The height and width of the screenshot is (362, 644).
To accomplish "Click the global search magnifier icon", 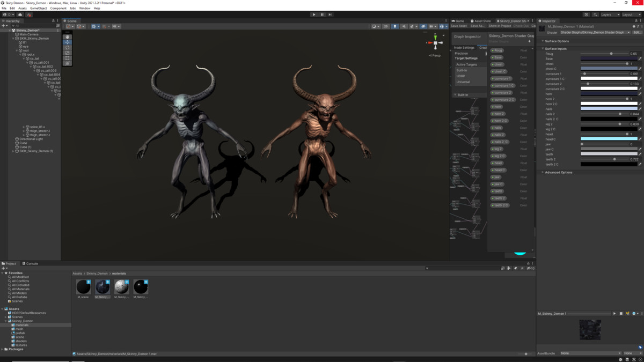I will [595, 14].
